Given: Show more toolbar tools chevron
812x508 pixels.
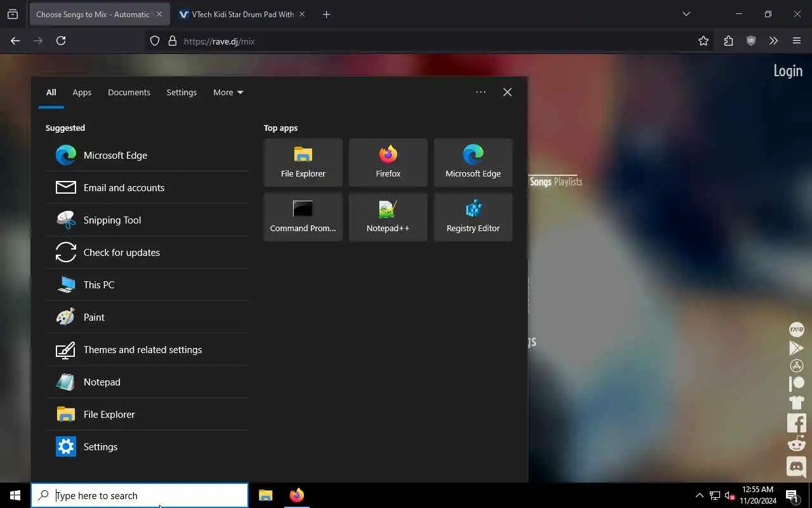Looking at the screenshot, I should [773, 41].
